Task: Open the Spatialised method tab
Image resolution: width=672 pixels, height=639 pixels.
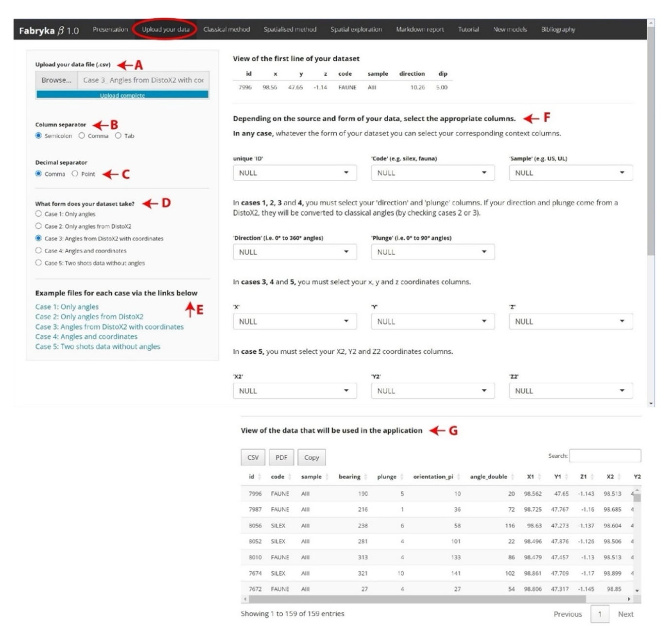Action: click(x=290, y=29)
